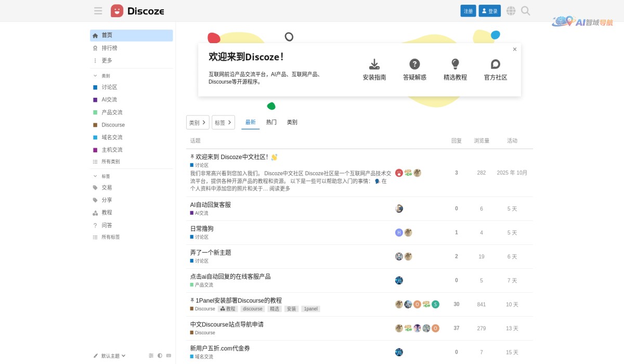The height and width of the screenshot is (364, 624).
Task: Click the discourse tag under the 1Panel topic
Action: (x=253, y=308)
